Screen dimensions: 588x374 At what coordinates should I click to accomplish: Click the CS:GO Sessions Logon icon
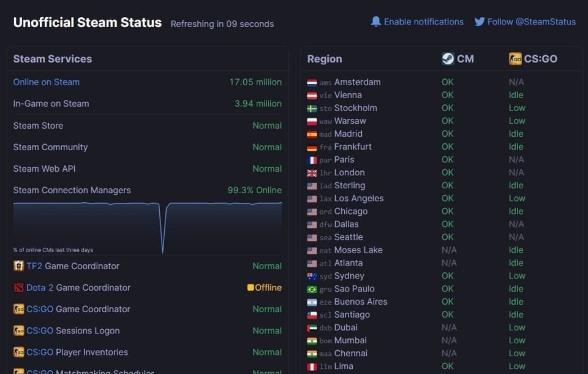(19, 330)
